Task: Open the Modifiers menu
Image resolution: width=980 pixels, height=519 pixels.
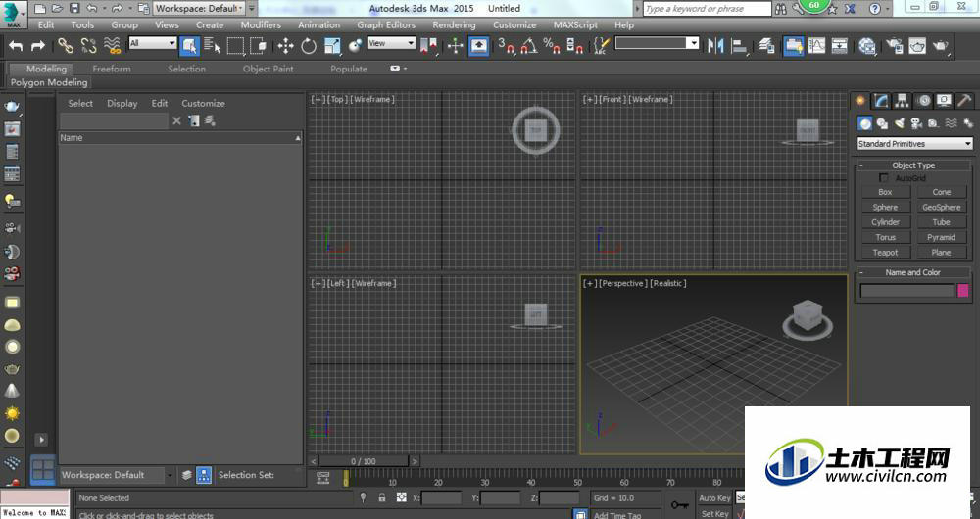Action: click(261, 25)
